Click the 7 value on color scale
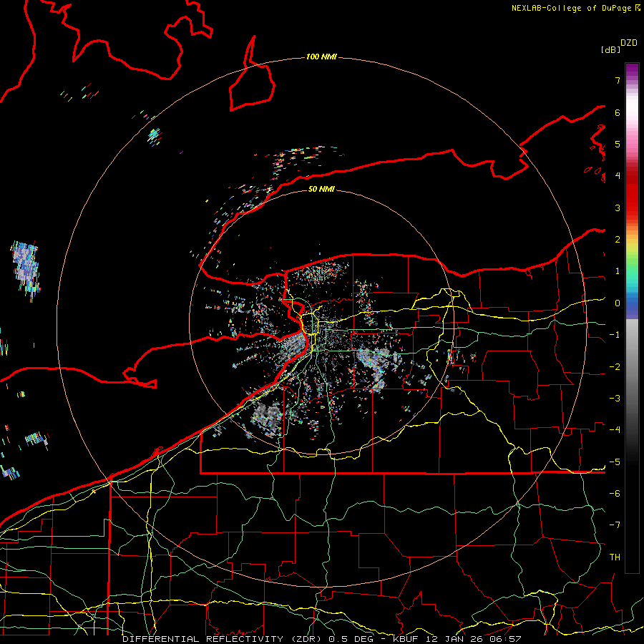 pos(618,80)
